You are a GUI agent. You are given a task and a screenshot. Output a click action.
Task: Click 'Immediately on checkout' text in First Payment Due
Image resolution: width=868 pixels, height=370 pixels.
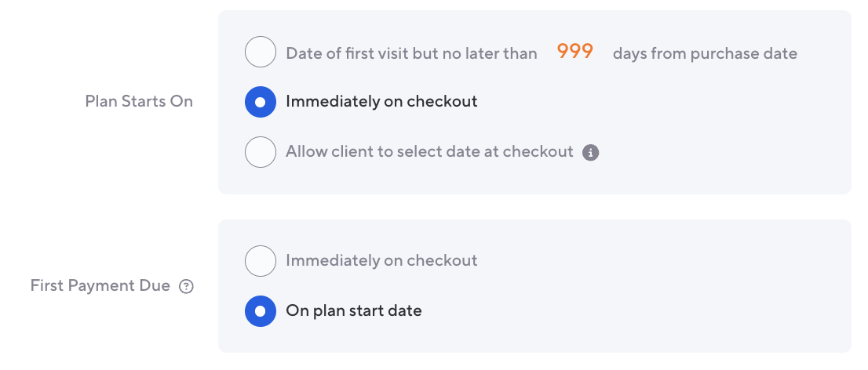(381, 260)
